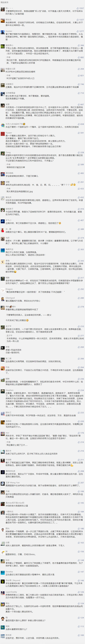The width and height of the screenshot is (85, 644).
Task: Tap the username Cong
Action: [8, 152]
